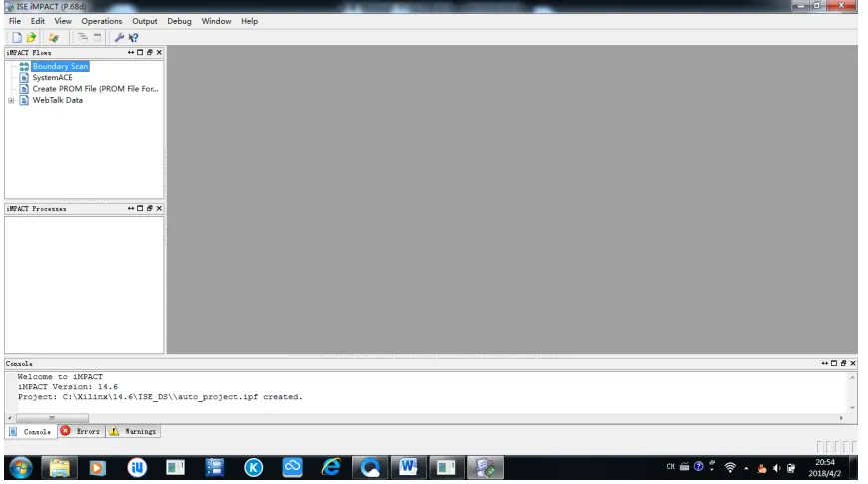Maximize the iMPACT Flows panel
This screenshot has height=484, width=868.
140,53
